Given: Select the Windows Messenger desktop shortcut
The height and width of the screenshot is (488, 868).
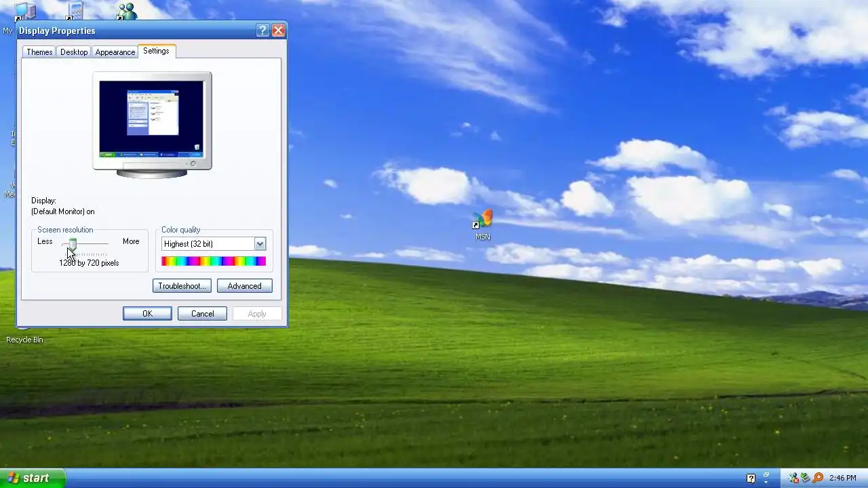Looking at the screenshot, I should pyautogui.click(x=125, y=10).
